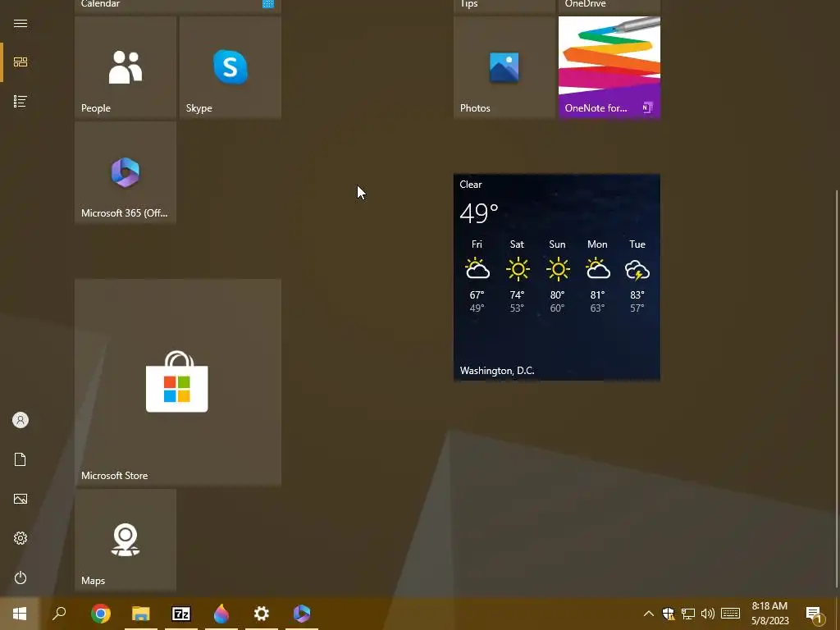Open the Action Center notifications icon

coord(815,614)
